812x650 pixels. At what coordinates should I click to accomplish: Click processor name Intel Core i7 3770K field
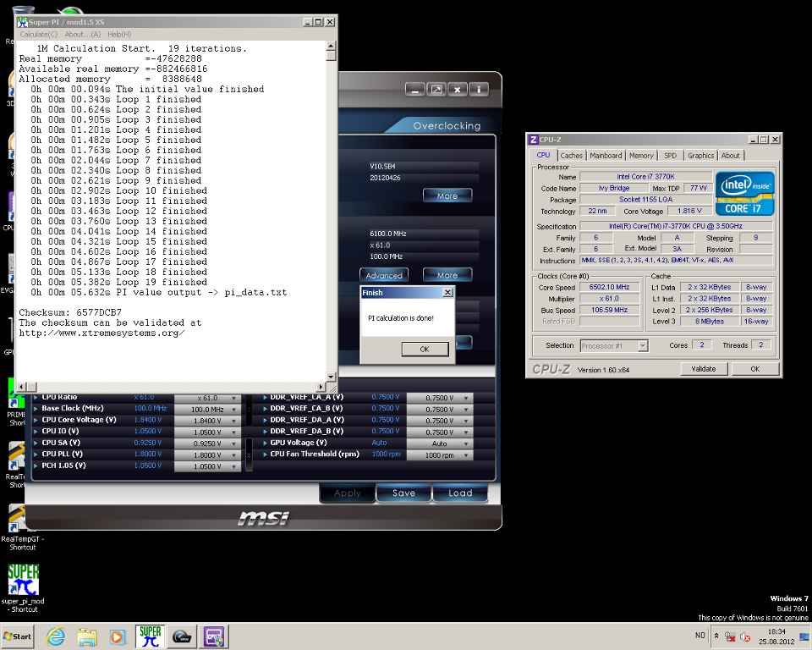(645, 177)
